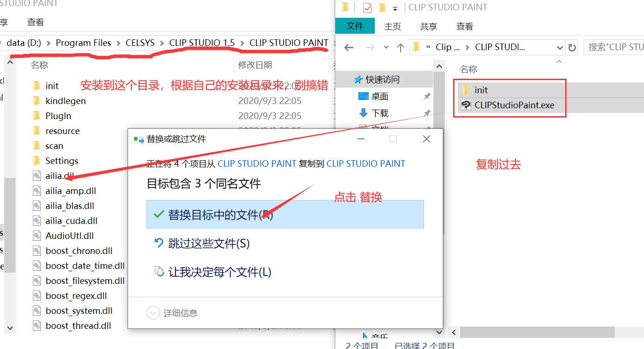Click the search box in right Explorer
The image size is (644, 349).
coord(614,47)
